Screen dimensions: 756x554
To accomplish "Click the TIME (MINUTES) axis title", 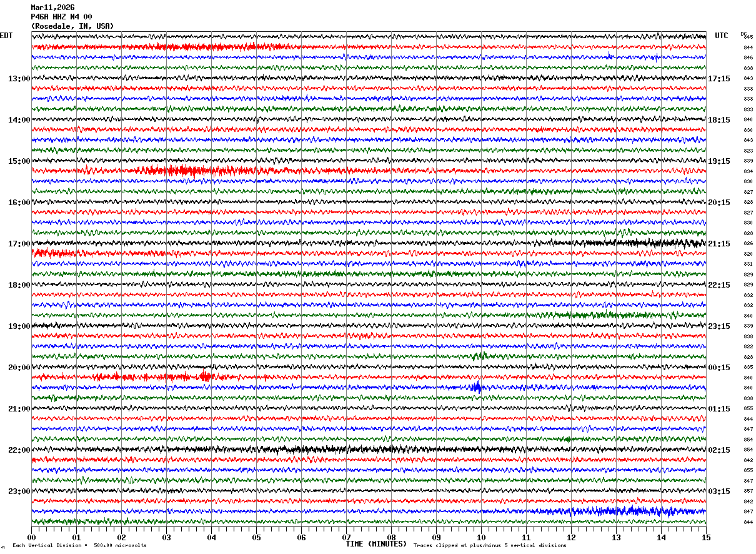I will coord(376,544).
